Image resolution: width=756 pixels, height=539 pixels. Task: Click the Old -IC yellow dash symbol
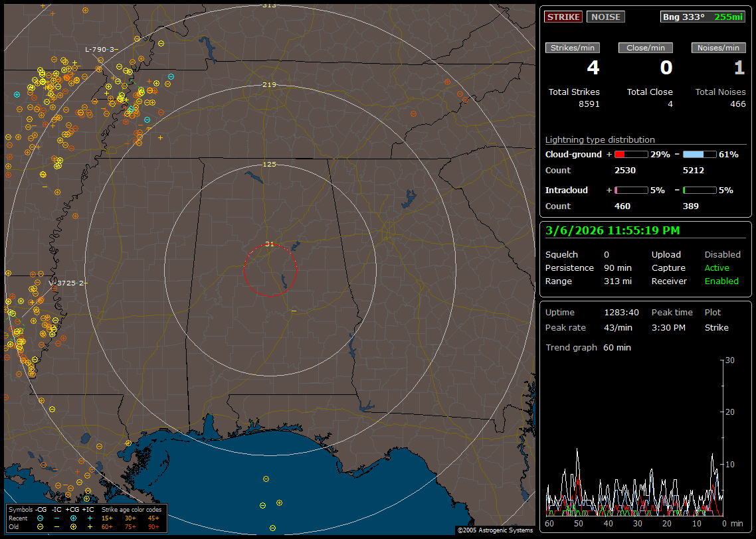(x=57, y=526)
